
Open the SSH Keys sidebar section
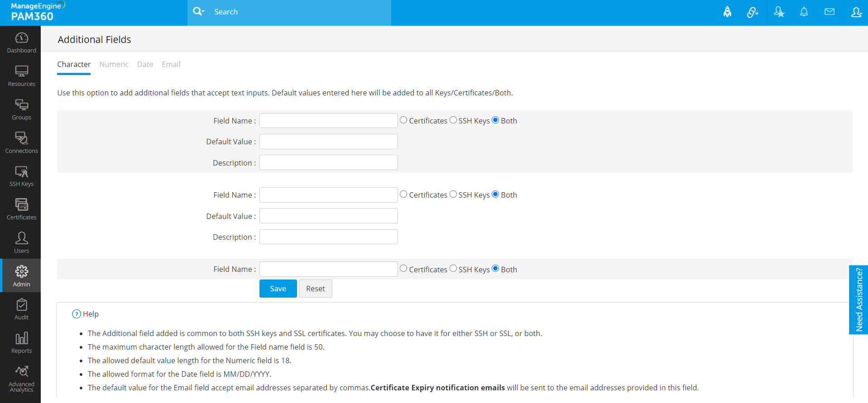point(21,176)
